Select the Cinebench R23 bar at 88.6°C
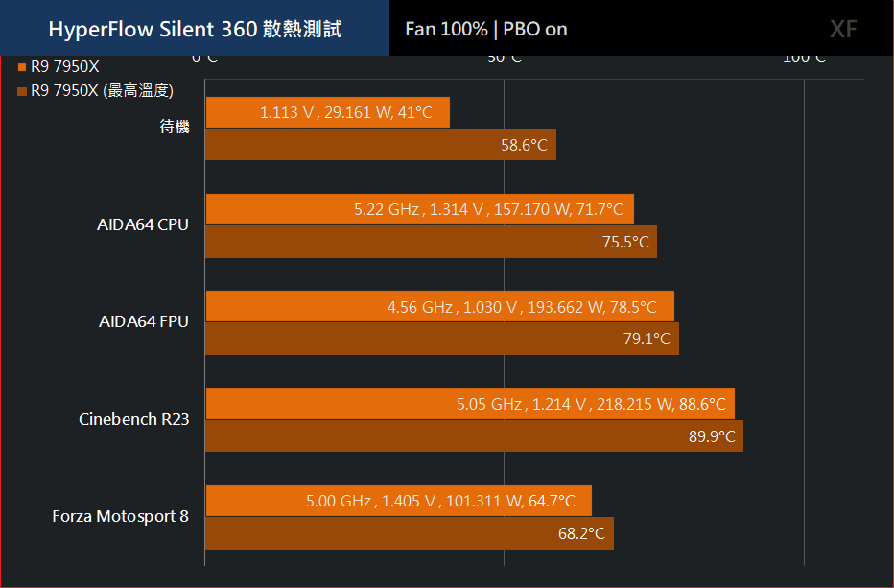This screenshot has height=588, width=894. (470, 404)
